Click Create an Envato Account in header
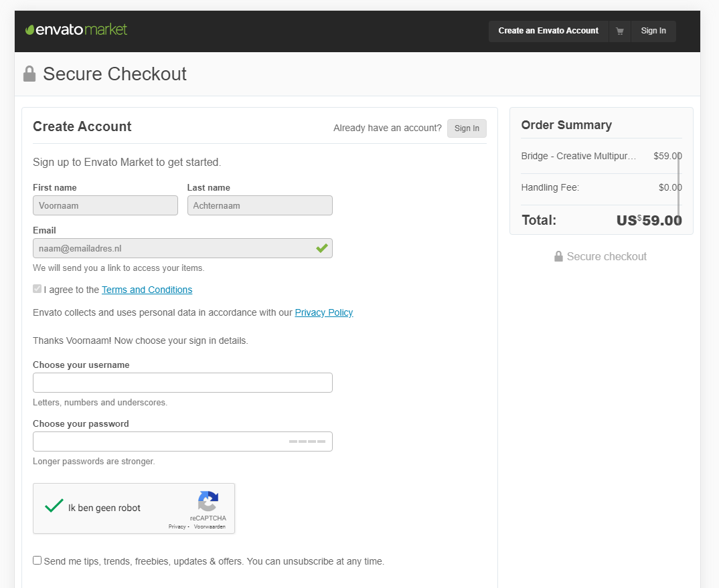Viewport: 719px width, 588px height. pos(548,31)
